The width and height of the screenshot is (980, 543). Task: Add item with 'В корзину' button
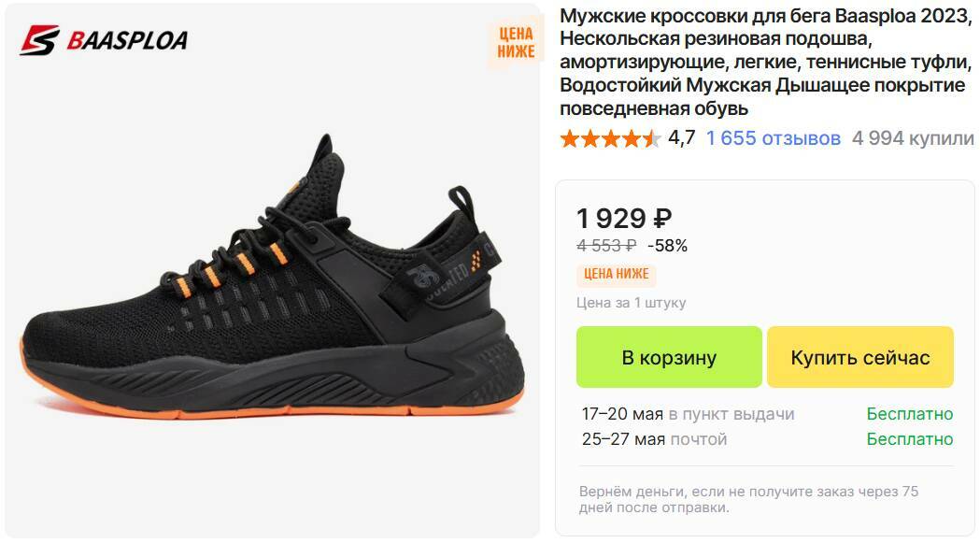(x=669, y=357)
